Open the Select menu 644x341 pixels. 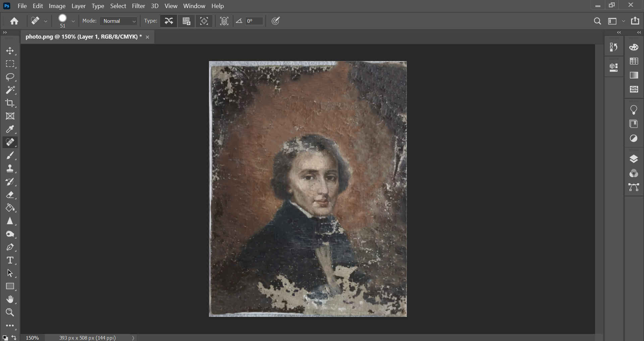[118, 6]
